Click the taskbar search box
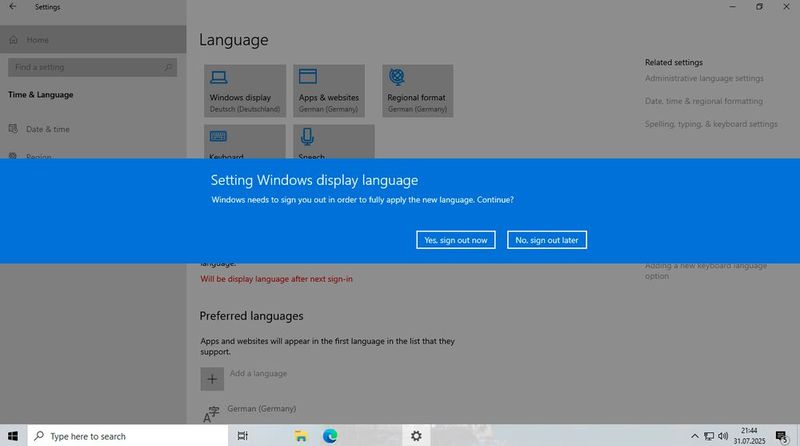This screenshot has width=800, height=446. pyautogui.click(x=128, y=436)
